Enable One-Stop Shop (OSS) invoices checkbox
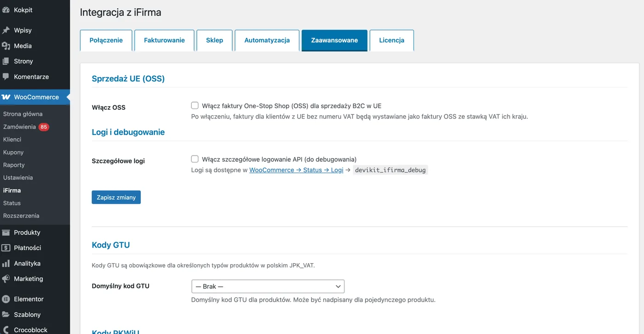Viewport: 644px width, 334px height. pyautogui.click(x=195, y=106)
